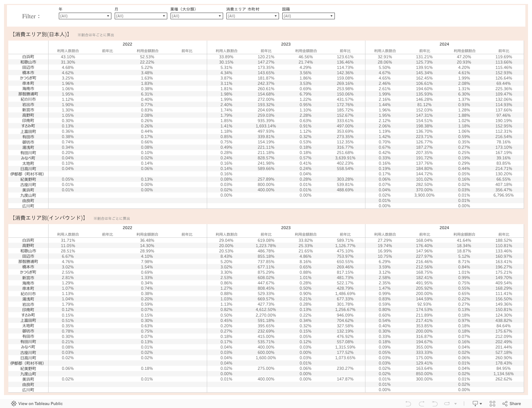The width and height of the screenshot is (532, 408).
Task: Click the 【消費エリア別(日本人)】 section title
Action: [41, 34]
